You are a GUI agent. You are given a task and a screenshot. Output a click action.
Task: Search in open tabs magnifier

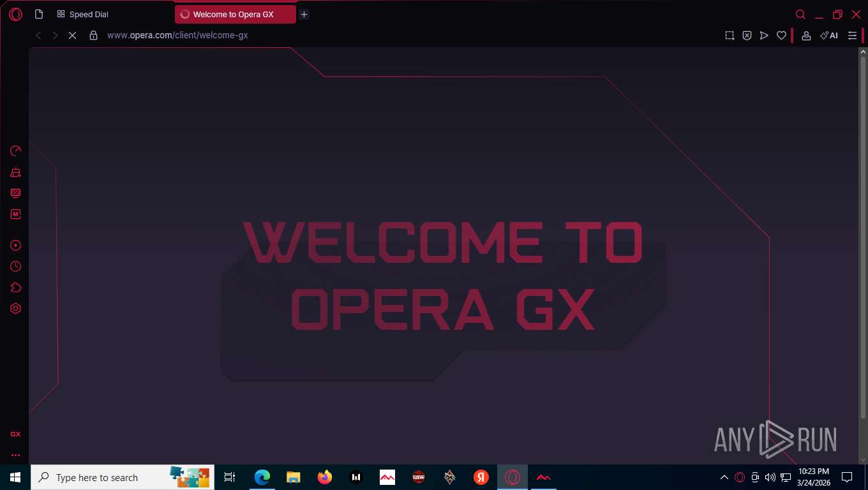(800, 14)
